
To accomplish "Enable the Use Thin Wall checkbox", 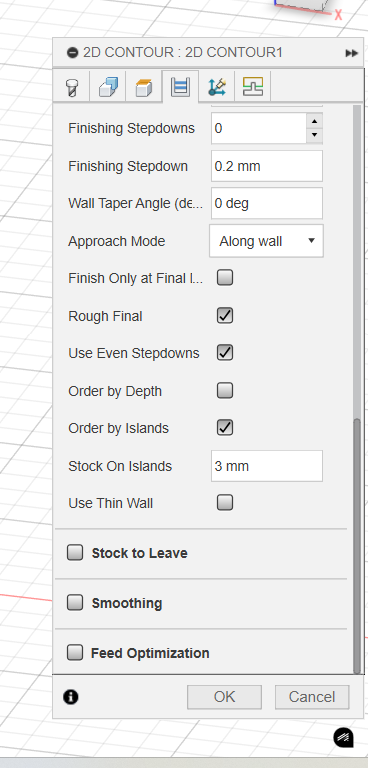I will [225, 503].
